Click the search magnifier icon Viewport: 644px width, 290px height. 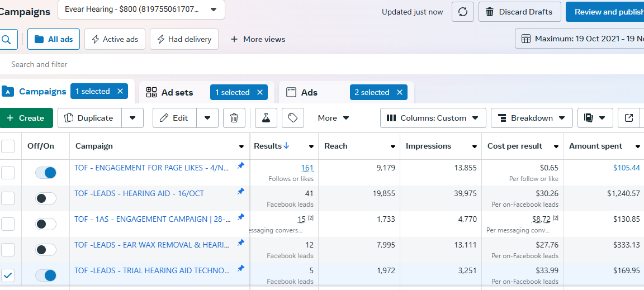[x=7, y=39]
